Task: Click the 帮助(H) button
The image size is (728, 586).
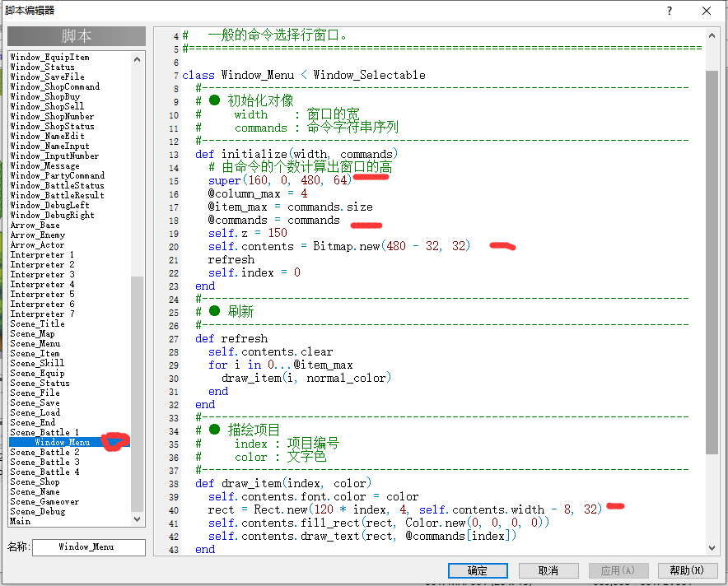Action: click(688, 570)
